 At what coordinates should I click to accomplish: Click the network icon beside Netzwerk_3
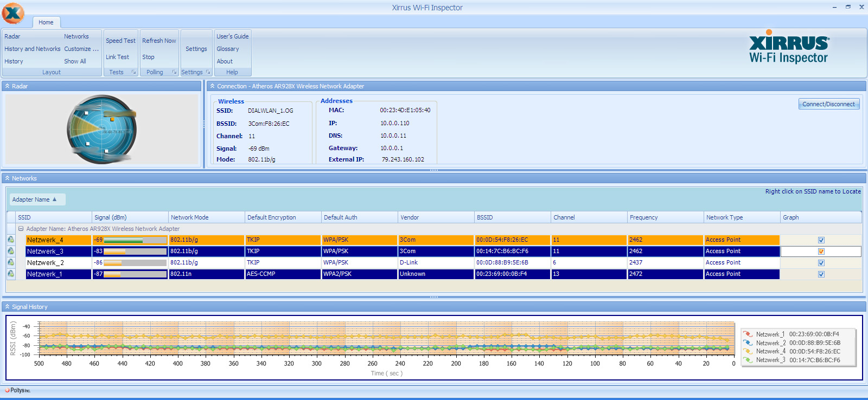11,251
